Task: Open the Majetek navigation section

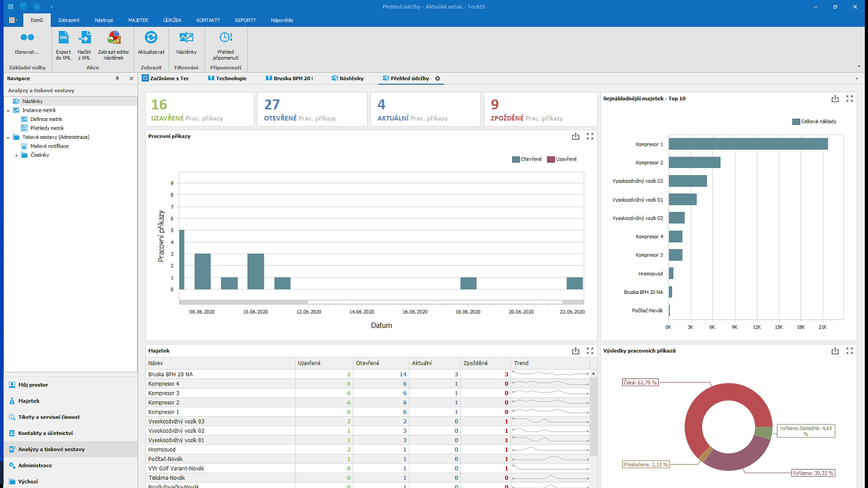Action: tap(29, 401)
